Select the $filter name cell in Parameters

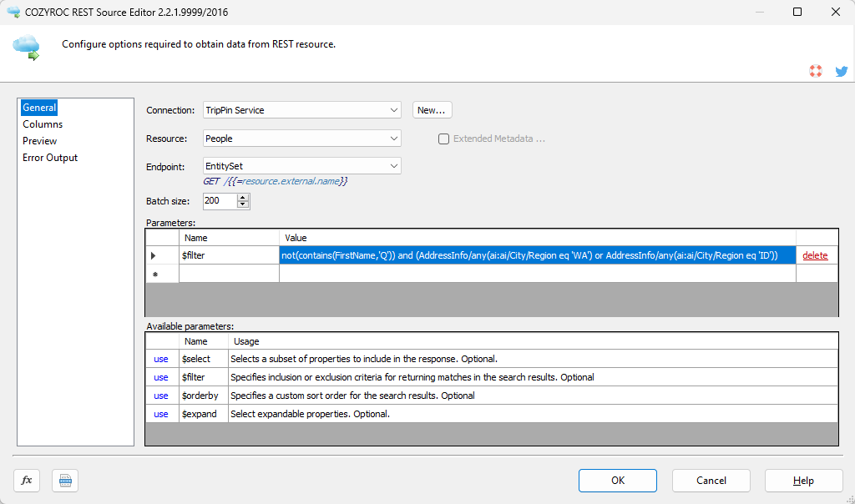coord(229,255)
